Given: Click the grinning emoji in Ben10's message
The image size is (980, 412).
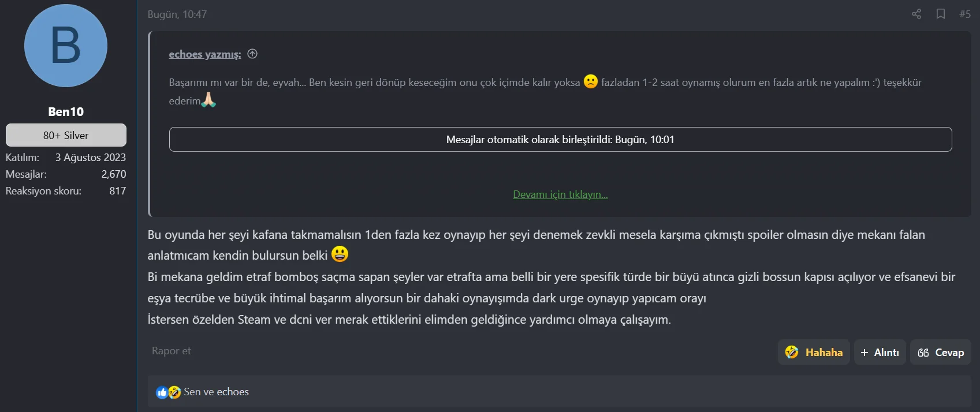Looking at the screenshot, I should 340,253.
